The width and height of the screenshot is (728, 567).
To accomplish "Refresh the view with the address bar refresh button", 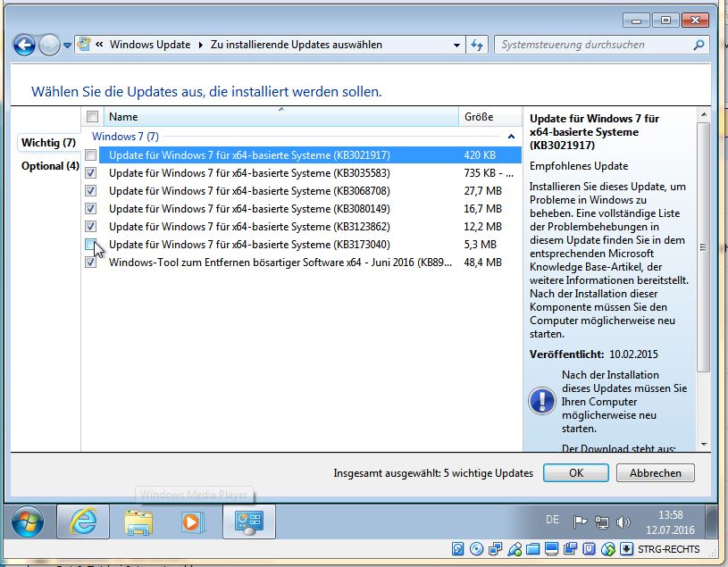I will click(x=477, y=45).
